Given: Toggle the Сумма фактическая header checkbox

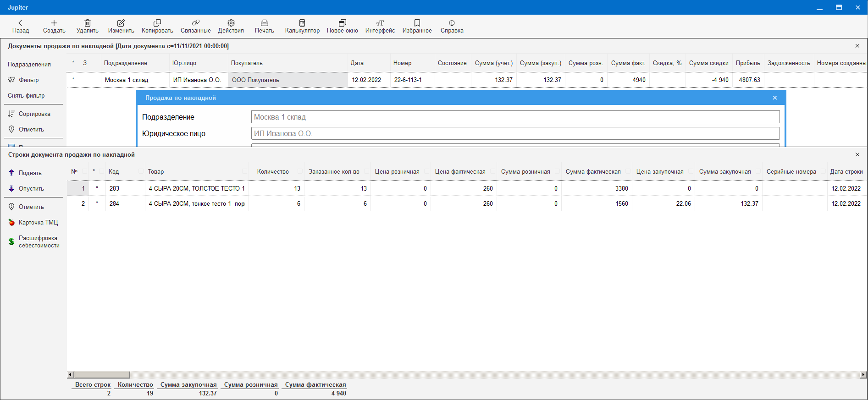Looking at the screenshot, I should [x=628, y=171].
